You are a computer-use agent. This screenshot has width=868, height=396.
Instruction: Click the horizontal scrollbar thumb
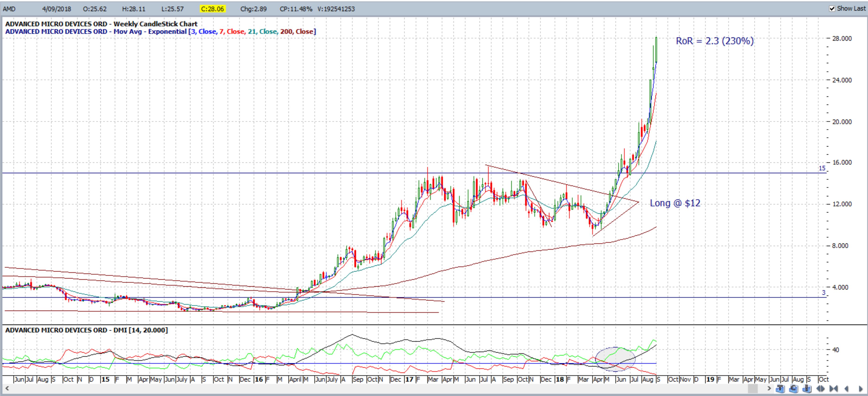click(753, 389)
